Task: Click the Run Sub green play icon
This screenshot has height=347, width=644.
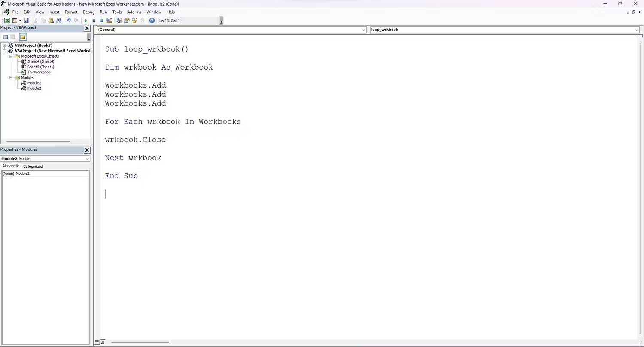Action: point(86,21)
